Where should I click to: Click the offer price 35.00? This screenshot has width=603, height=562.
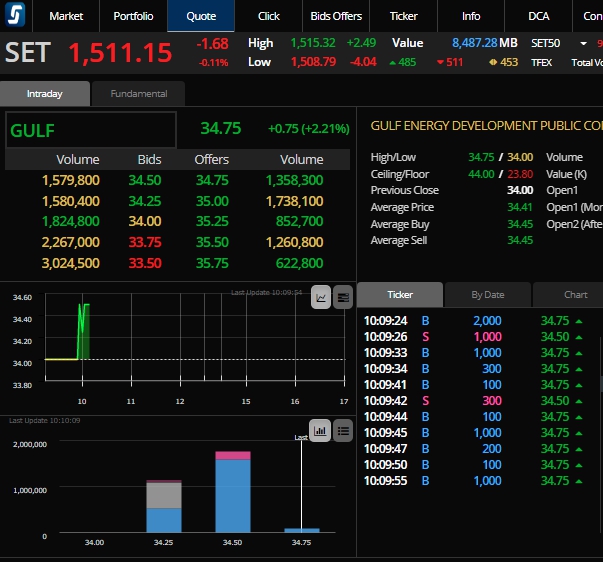point(212,201)
